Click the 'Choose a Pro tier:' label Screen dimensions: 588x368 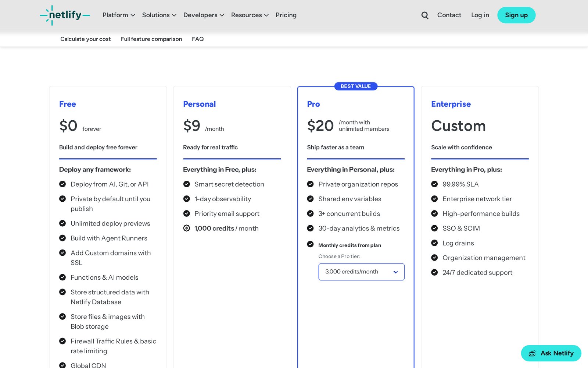339,256
